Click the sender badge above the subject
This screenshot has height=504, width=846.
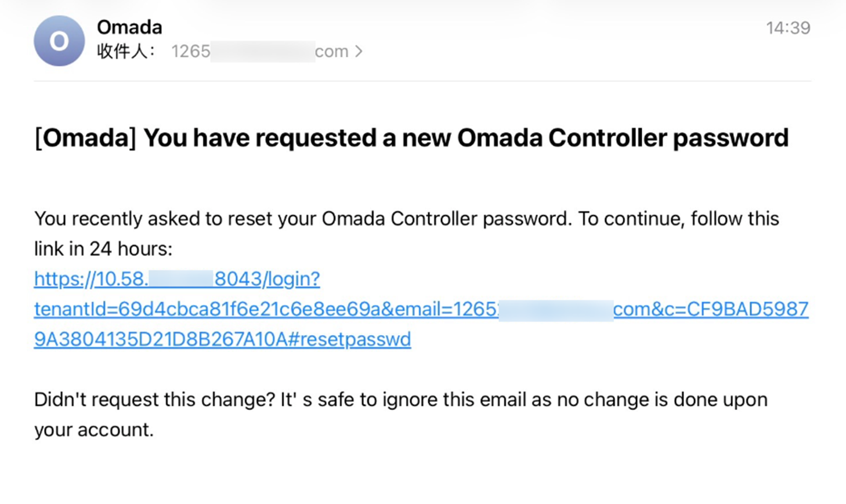[58, 39]
